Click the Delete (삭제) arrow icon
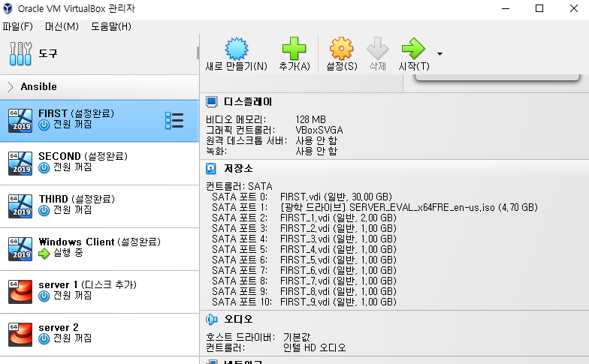This screenshot has width=589, height=364. [377, 48]
